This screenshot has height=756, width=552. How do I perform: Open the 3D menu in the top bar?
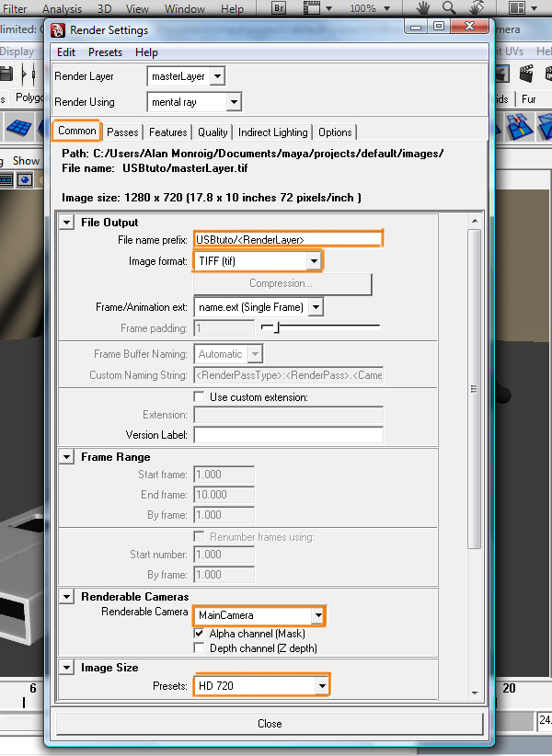(x=104, y=8)
